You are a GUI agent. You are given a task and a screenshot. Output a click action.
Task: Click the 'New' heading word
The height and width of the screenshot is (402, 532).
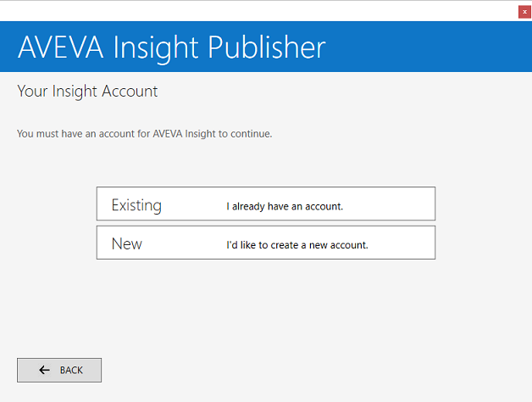(x=127, y=243)
